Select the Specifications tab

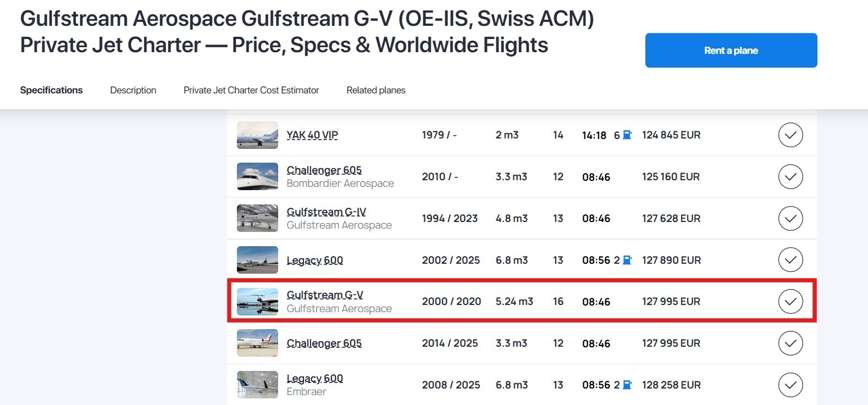(51, 90)
